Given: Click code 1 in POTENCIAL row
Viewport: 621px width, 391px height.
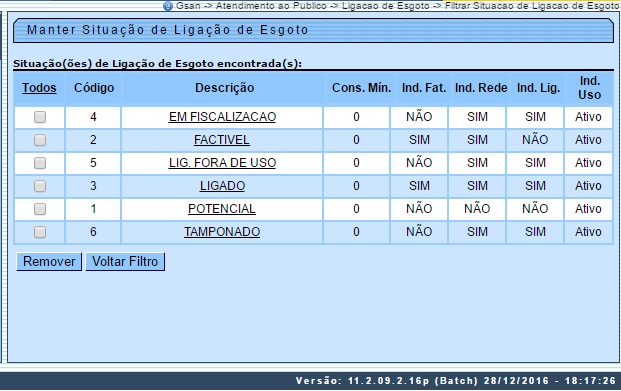Looking at the screenshot, I should pyautogui.click(x=93, y=209).
